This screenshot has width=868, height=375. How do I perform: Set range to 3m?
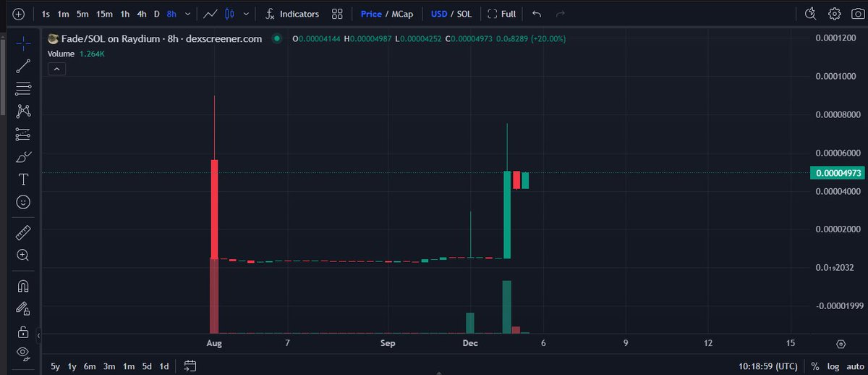[109, 366]
